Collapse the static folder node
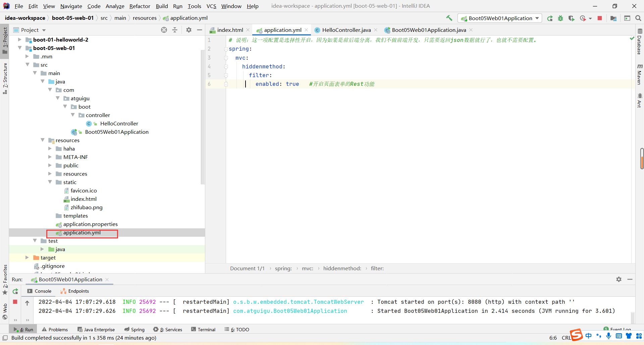 50,182
